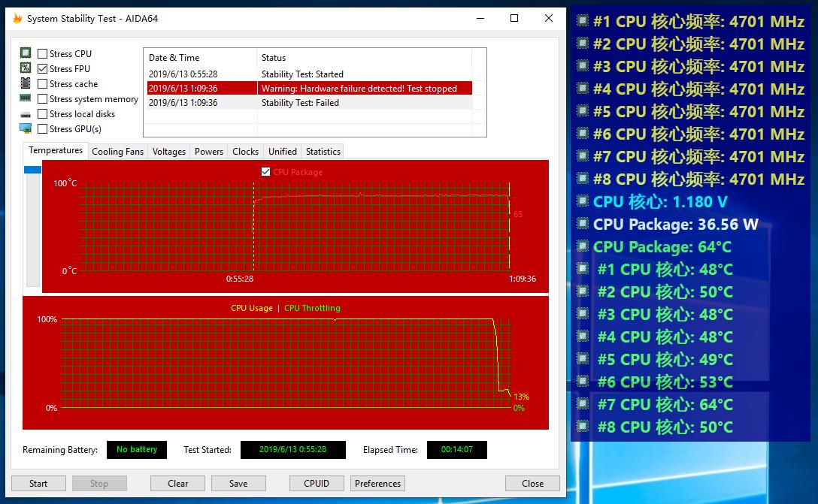Click the monitor icon beside Stress GPU(s)

coord(26,128)
